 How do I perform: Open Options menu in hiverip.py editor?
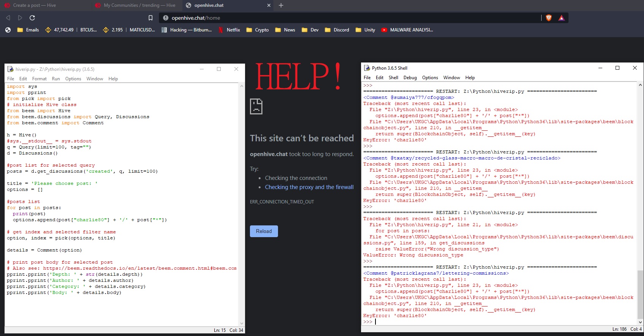(73, 79)
